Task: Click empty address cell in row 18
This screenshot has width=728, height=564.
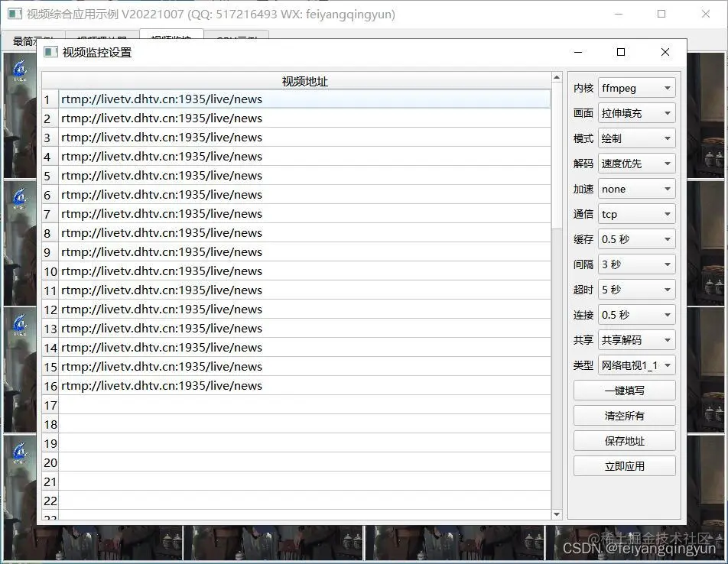Action: click(x=304, y=424)
